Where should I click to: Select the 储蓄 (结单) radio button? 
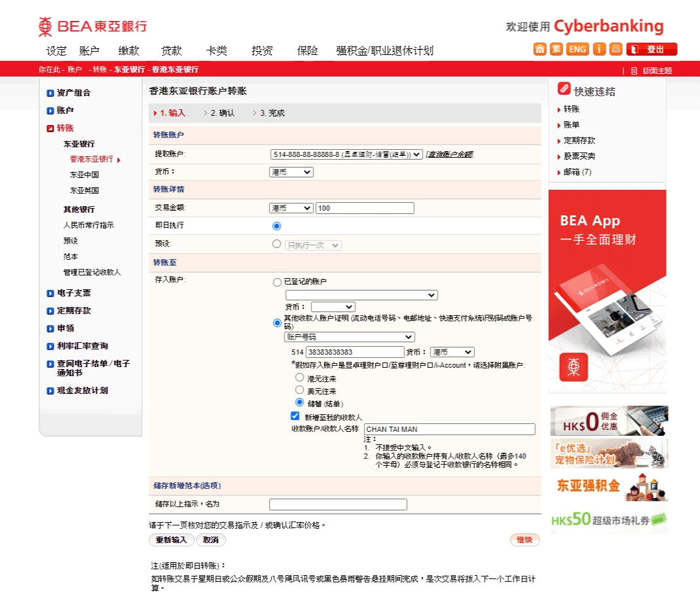coord(300,402)
